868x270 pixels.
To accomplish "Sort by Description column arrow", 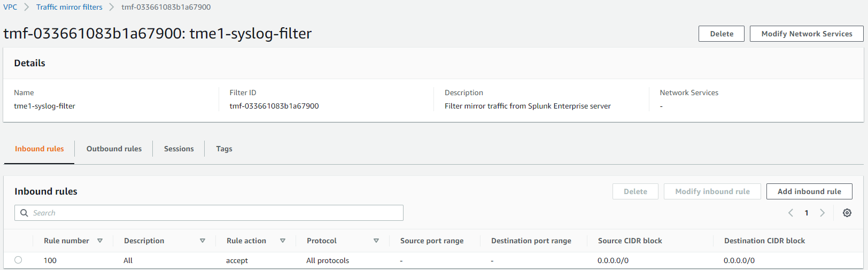I will 203,241.
